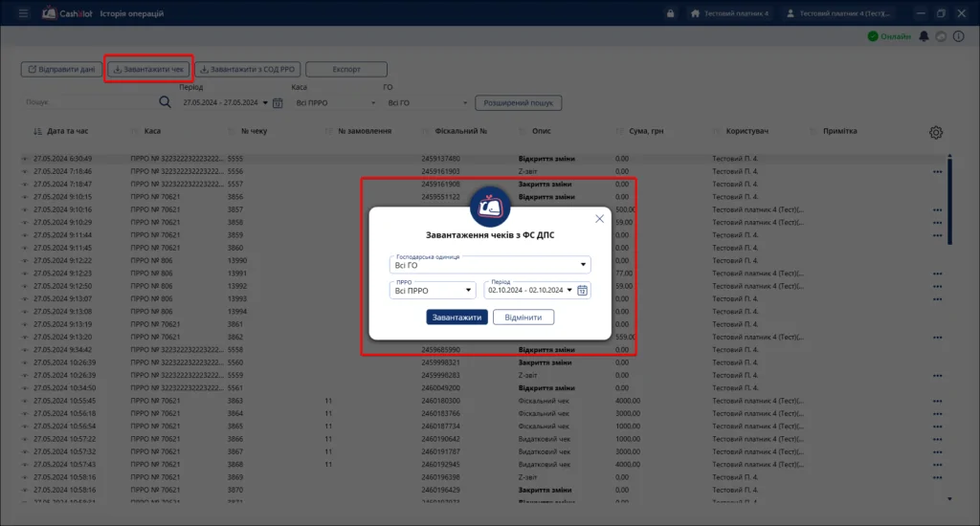Screen dimensions: 980x526
Task: Open row actions for Z-звіт 7:18:46
Action: coord(938,171)
